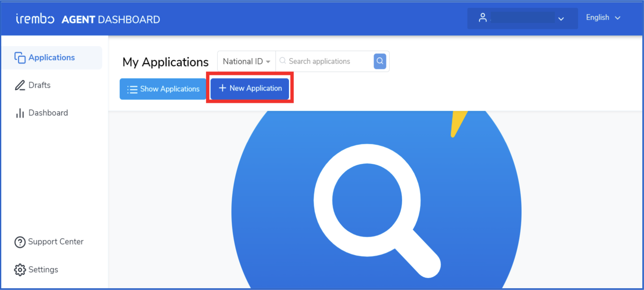This screenshot has height=290, width=644.
Task: Click the blue search magnifier button
Action: pyautogui.click(x=380, y=61)
